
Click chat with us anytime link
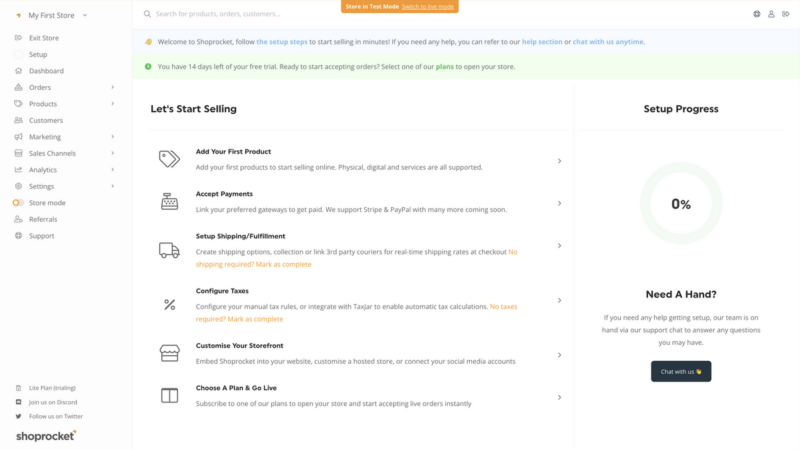tap(608, 42)
